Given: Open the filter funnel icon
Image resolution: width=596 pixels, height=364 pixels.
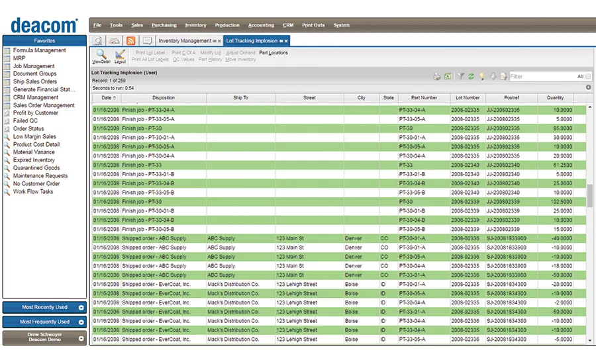Looking at the screenshot, I should point(460,76).
